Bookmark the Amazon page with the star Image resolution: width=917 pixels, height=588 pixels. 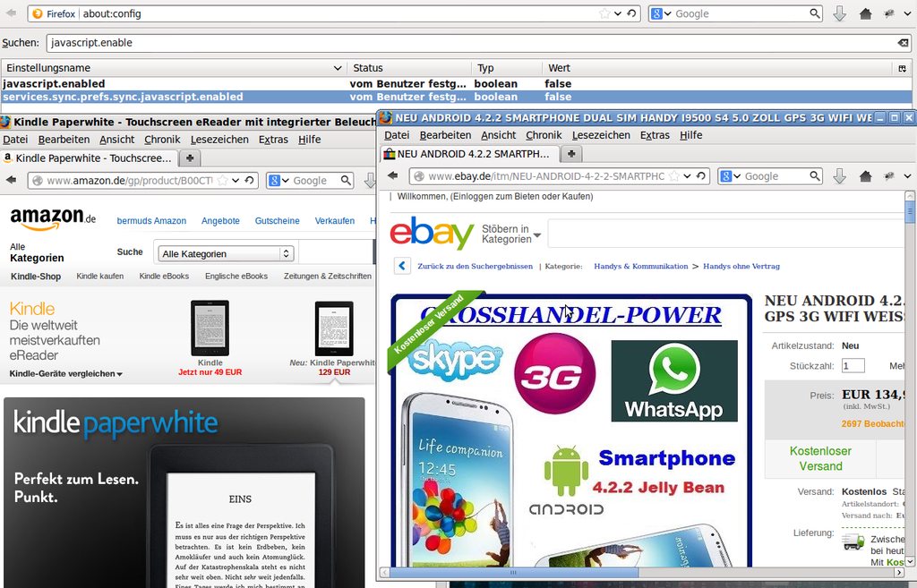point(222,181)
